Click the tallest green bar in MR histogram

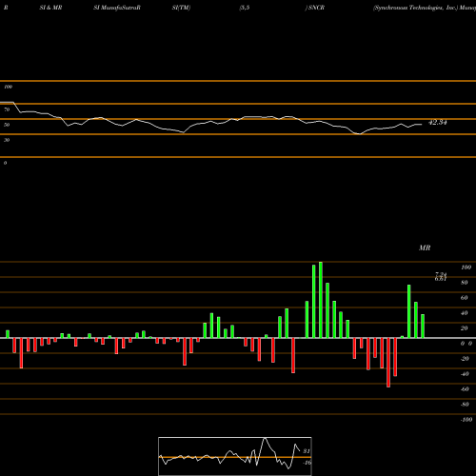(x=321, y=300)
